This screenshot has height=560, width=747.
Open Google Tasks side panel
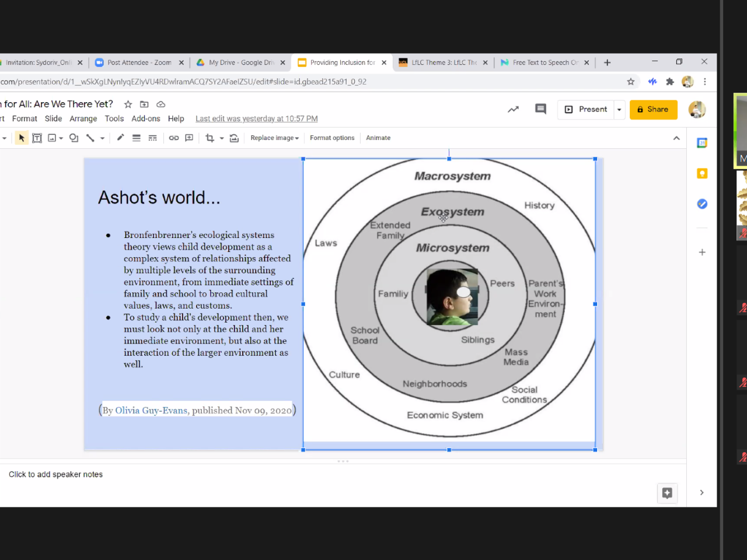coord(702,204)
